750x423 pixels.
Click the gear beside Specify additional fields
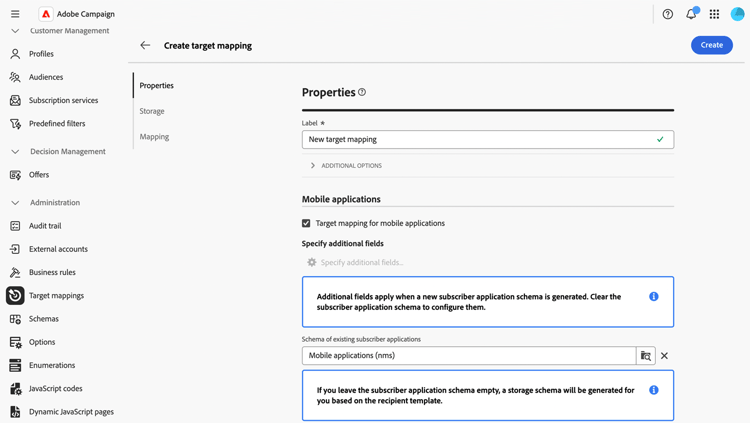coord(312,262)
